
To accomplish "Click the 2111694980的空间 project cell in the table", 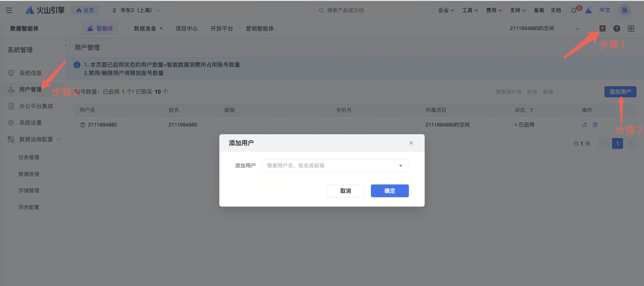I will point(447,125).
